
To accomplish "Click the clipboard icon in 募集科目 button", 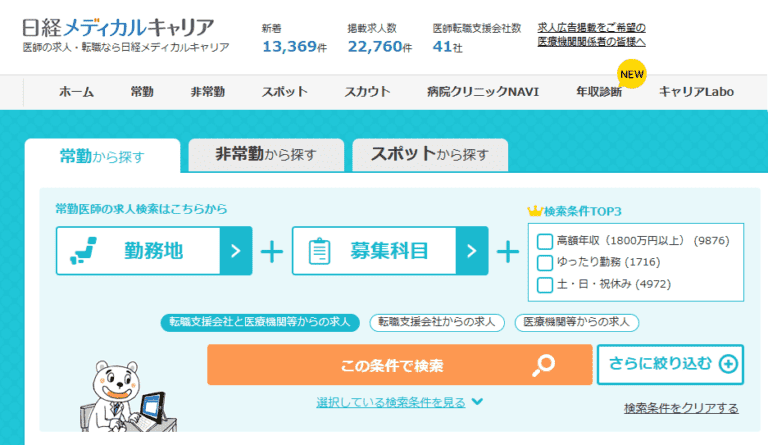I will pos(319,251).
